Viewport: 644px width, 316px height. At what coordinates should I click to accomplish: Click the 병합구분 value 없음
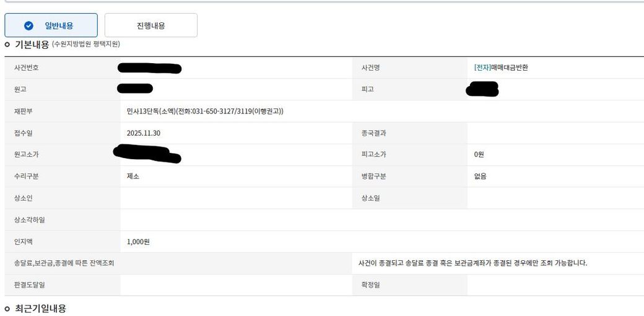[481, 176]
